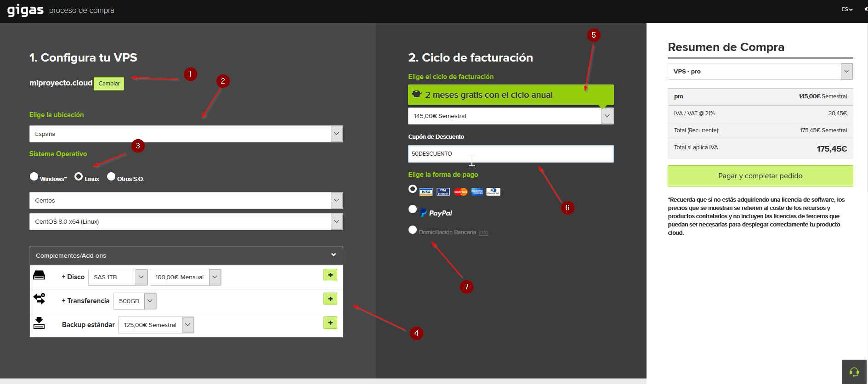Add the Transferencia add-on with plus button
The image size is (868, 384).
(x=330, y=299)
